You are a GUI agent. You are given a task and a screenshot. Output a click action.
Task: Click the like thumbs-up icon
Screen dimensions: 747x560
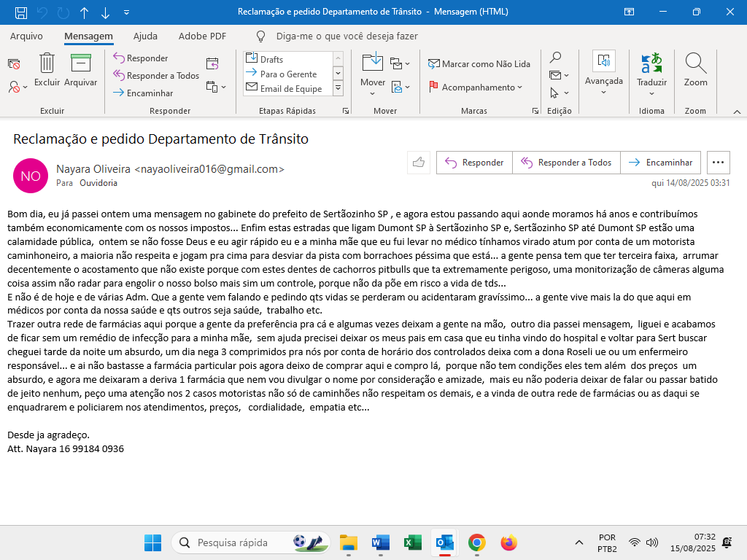click(x=419, y=163)
